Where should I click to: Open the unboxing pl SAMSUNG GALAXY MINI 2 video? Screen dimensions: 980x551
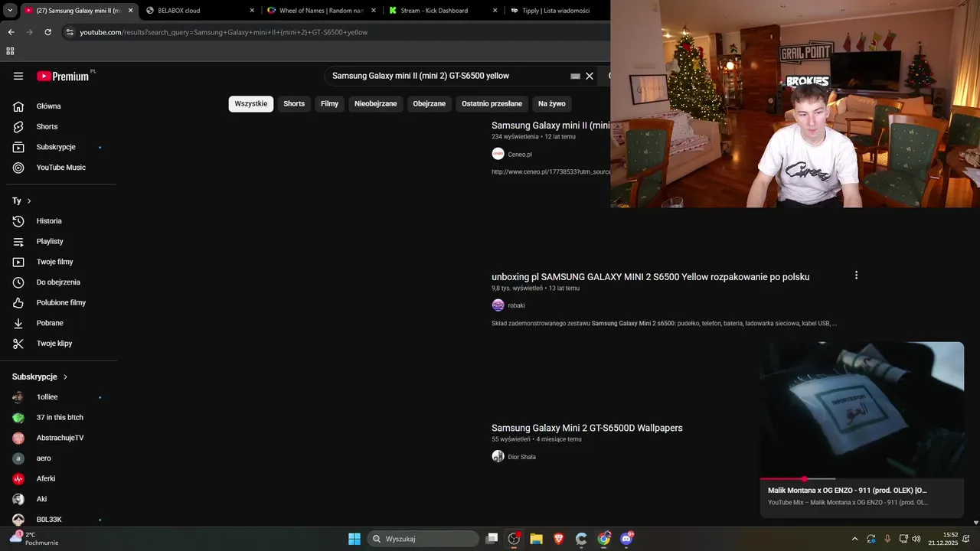coord(650,277)
